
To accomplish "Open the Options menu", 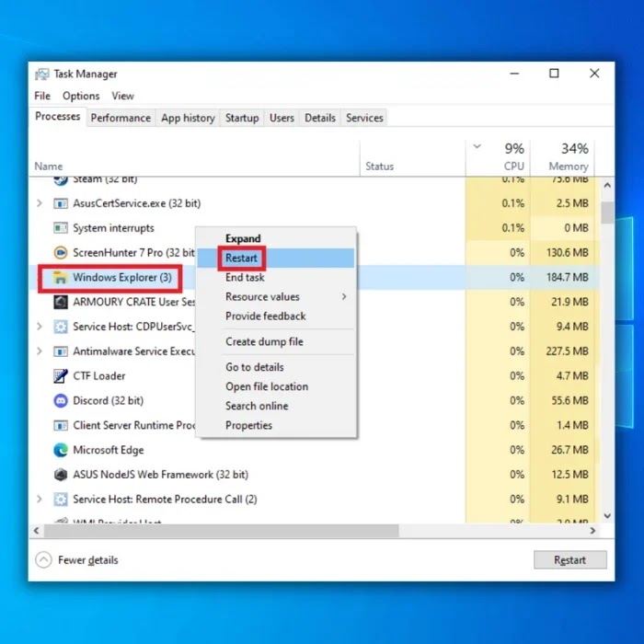I will 81,96.
